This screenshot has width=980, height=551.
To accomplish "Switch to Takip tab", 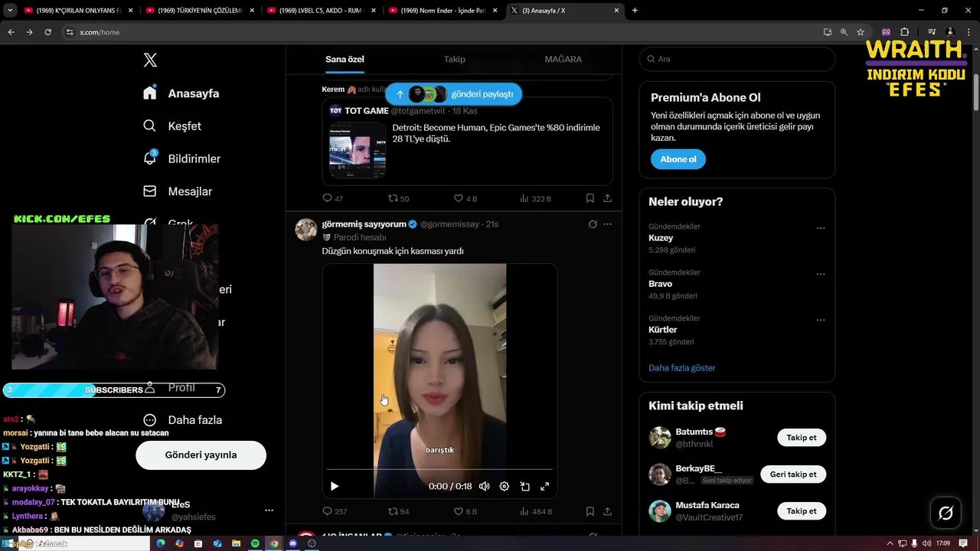I will pos(454,59).
